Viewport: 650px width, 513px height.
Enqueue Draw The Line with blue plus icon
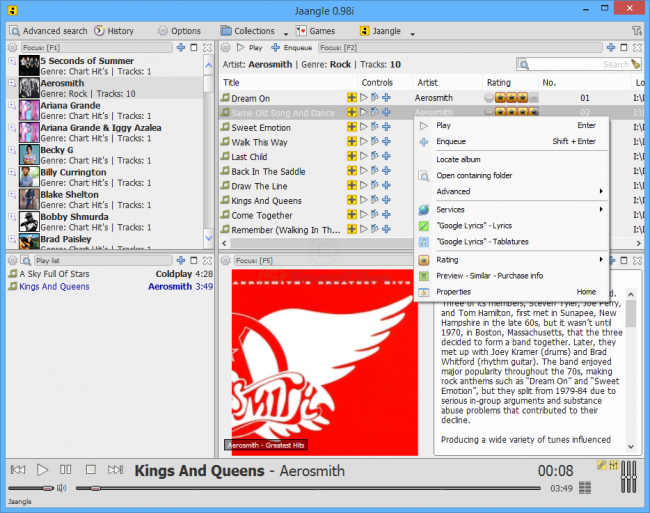coord(386,185)
